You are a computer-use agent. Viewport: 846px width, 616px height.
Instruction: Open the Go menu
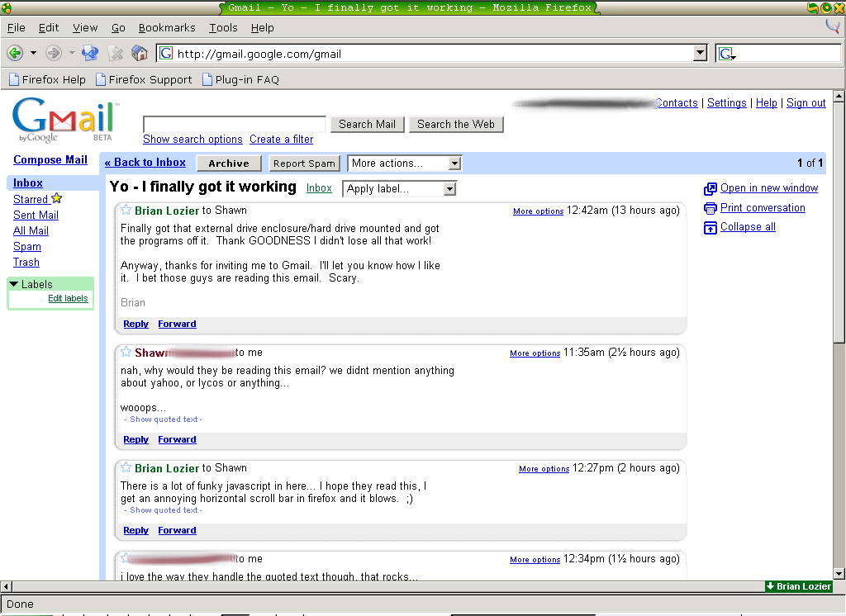click(x=118, y=27)
